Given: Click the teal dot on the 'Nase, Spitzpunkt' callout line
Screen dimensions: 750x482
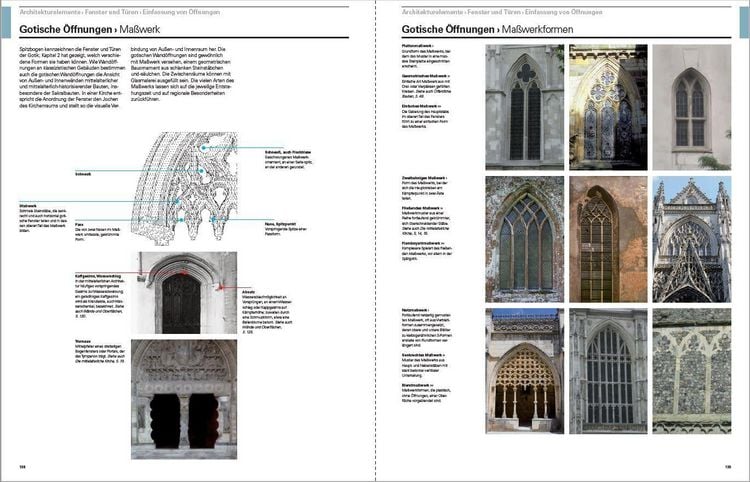Looking at the screenshot, I should point(213,219).
